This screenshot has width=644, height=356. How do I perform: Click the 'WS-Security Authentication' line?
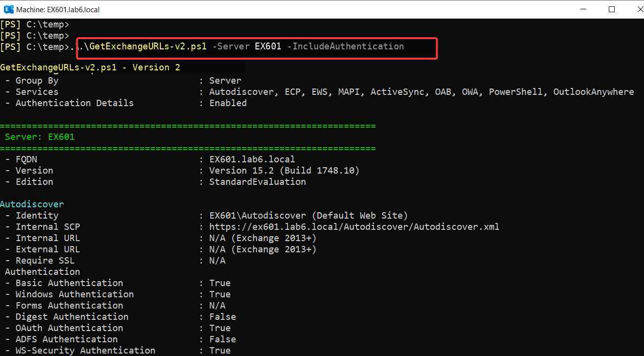point(118,351)
